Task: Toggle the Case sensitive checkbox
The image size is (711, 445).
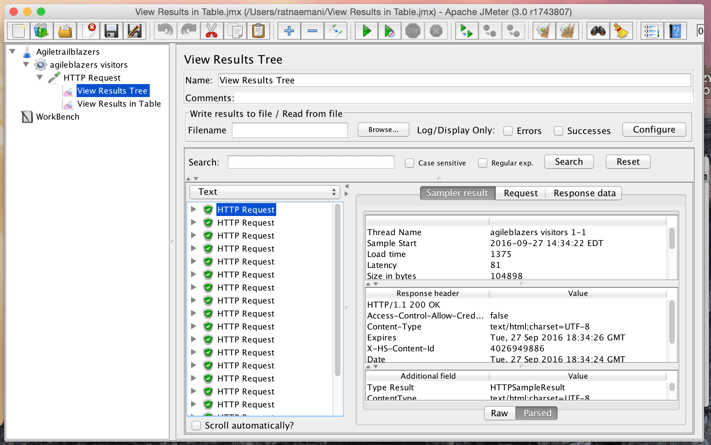Action: click(409, 163)
